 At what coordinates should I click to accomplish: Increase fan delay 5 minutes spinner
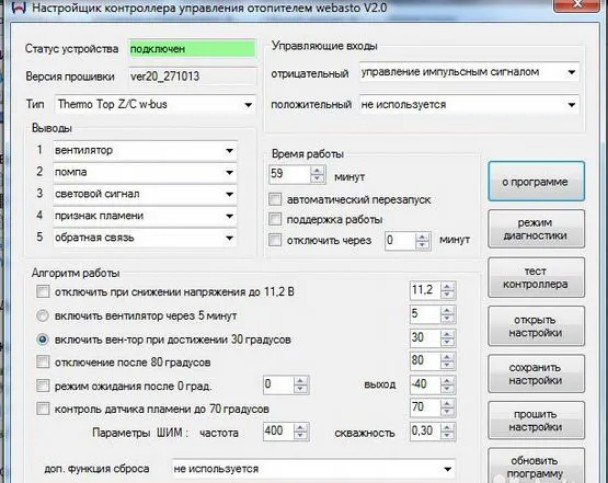tap(447, 310)
